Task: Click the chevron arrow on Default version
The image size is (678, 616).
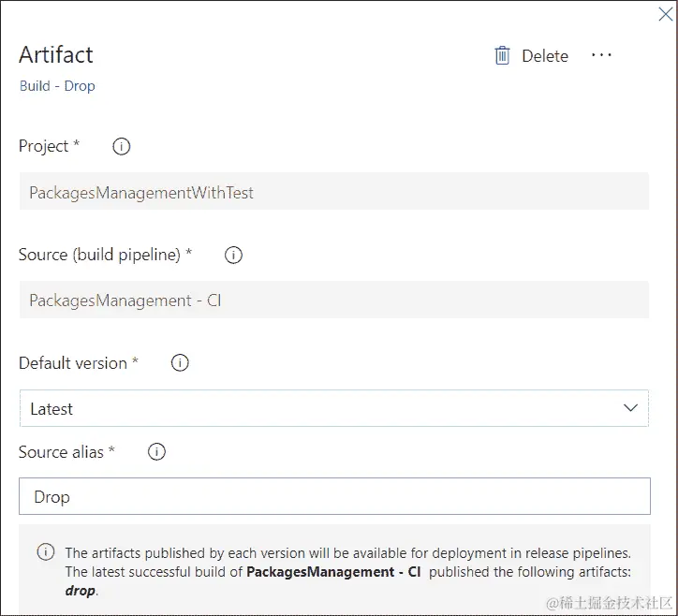Action: [630, 408]
